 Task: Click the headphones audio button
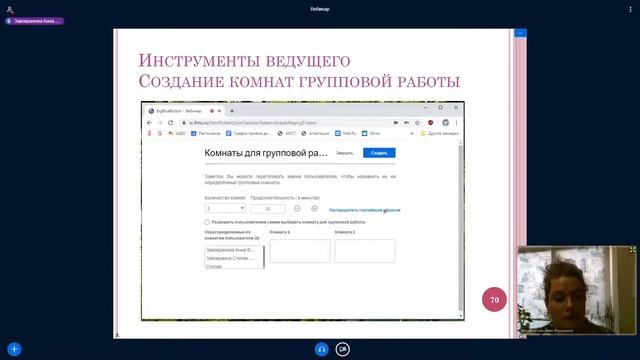click(x=322, y=349)
